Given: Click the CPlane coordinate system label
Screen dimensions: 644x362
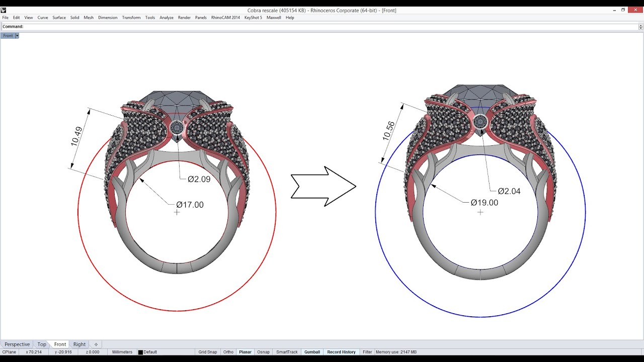Looking at the screenshot, I should click(x=10, y=352).
